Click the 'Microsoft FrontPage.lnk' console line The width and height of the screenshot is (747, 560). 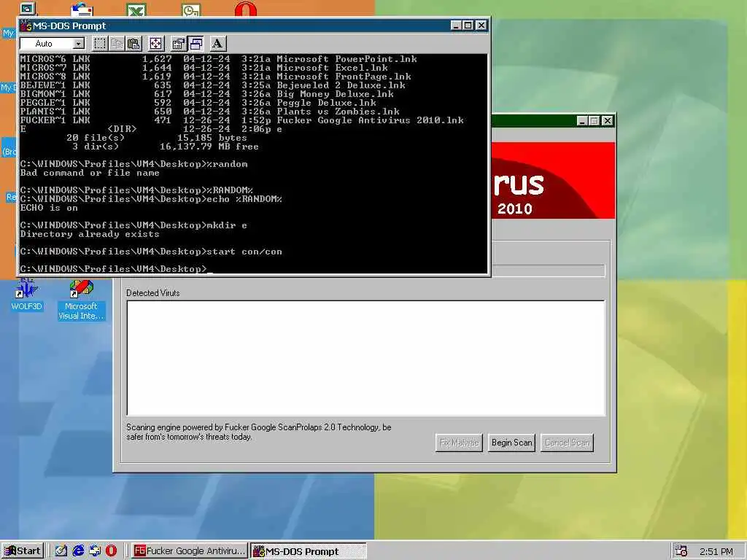[216, 76]
